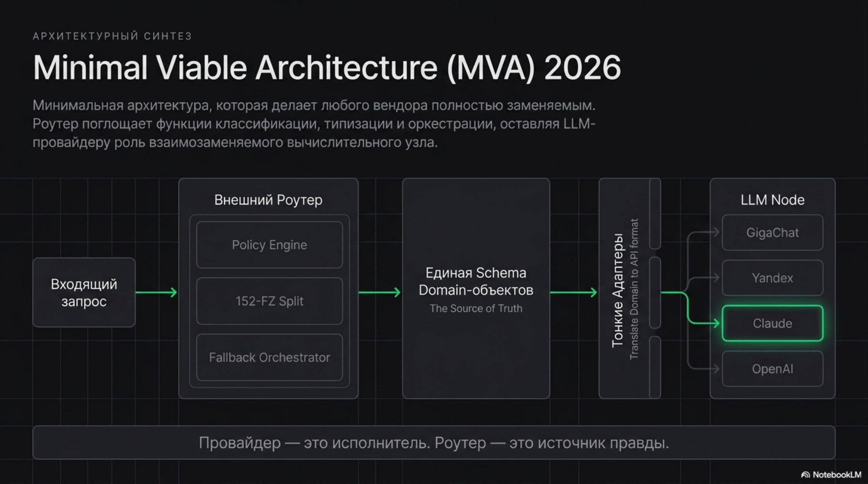Select the 152-FZ Split block

[x=270, y=301]
